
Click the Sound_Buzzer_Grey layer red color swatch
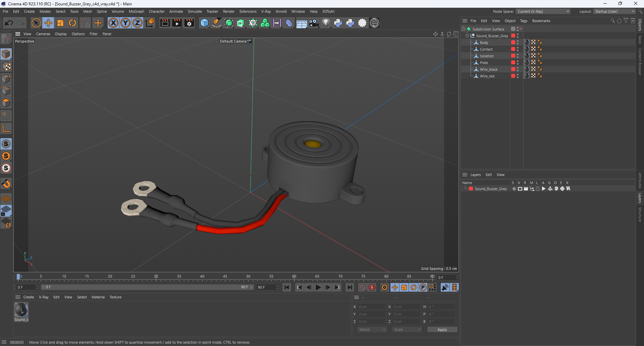[471, 189]
